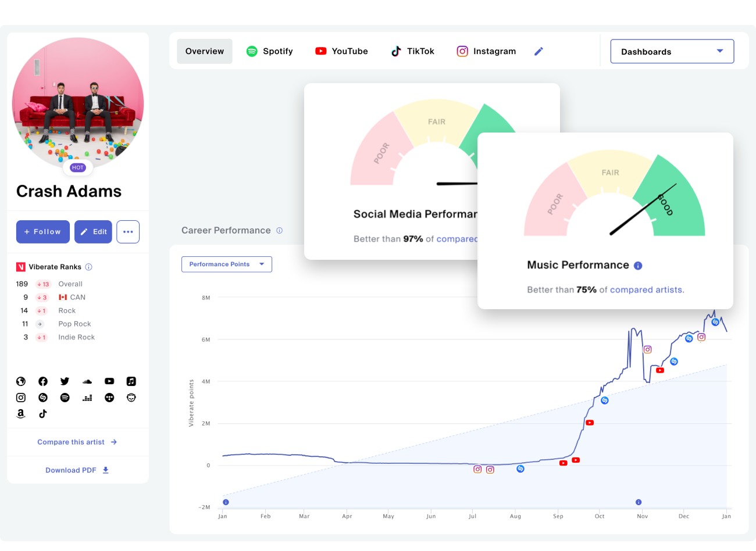Screen dimensions: 756x551
Task: Click the Facebook icon in sidebar
Action: click(43, 381)
